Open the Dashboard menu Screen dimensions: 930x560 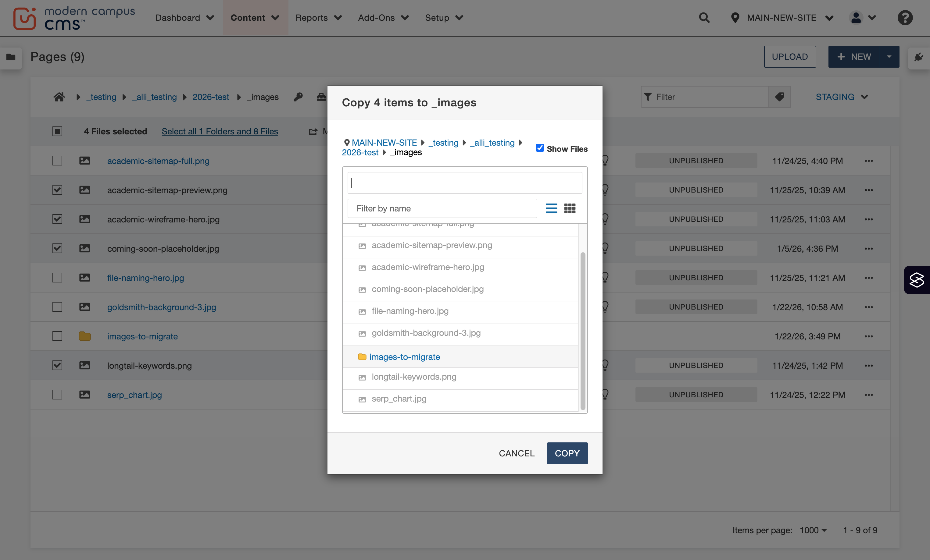click(184, 18)
